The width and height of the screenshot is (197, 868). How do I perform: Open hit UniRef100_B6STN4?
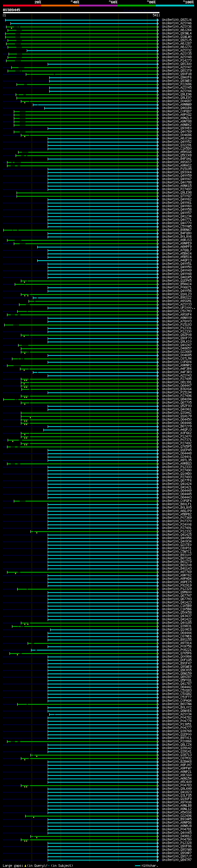(176, 704)
